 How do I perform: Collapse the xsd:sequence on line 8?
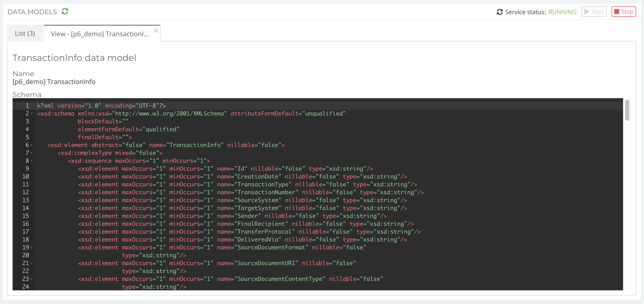point(32,161)
